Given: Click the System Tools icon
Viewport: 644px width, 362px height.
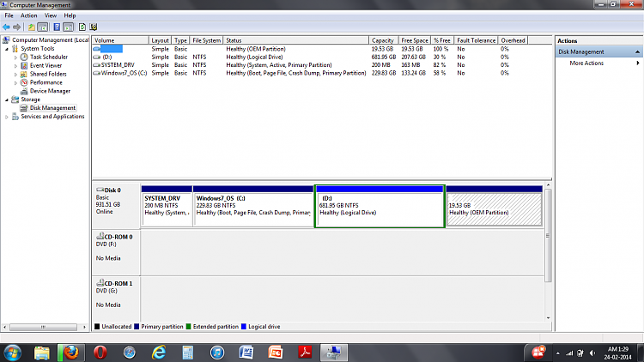Looking at the screenshot, I should tap(15, 48).
